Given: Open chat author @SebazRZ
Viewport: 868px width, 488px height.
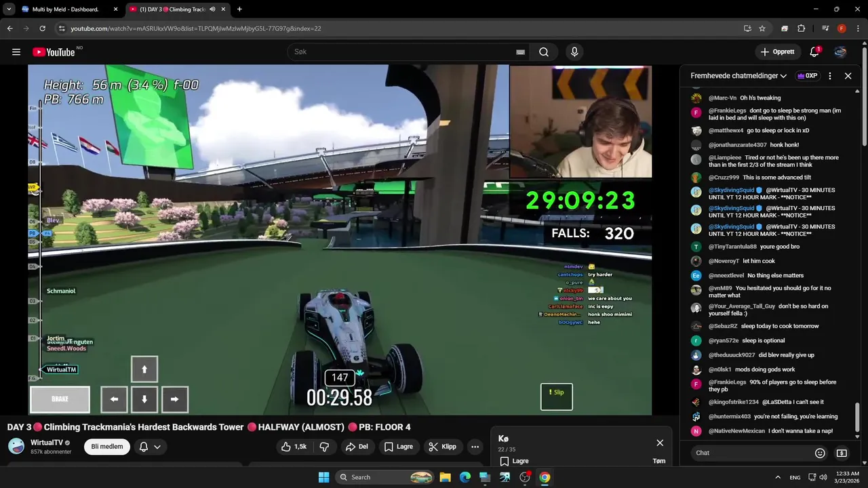Looking at the screenshot, I should click(x=723, y=326).
